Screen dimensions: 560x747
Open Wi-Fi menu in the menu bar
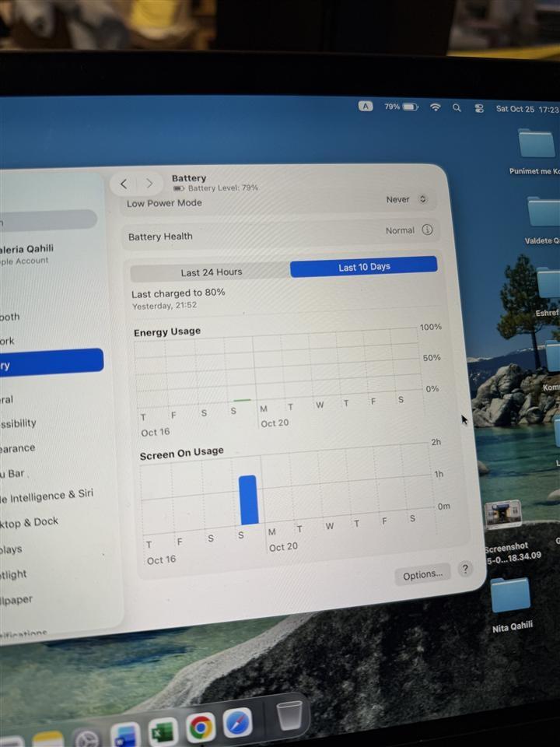436,107
